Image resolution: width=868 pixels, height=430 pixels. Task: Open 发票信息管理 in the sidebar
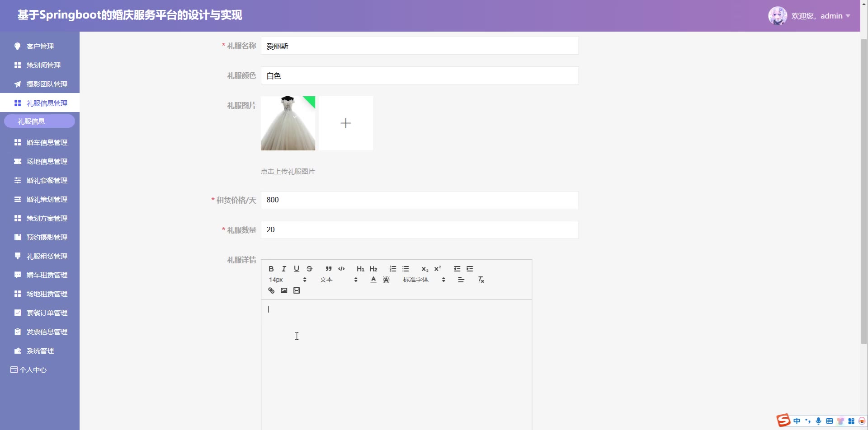[40, 332]
